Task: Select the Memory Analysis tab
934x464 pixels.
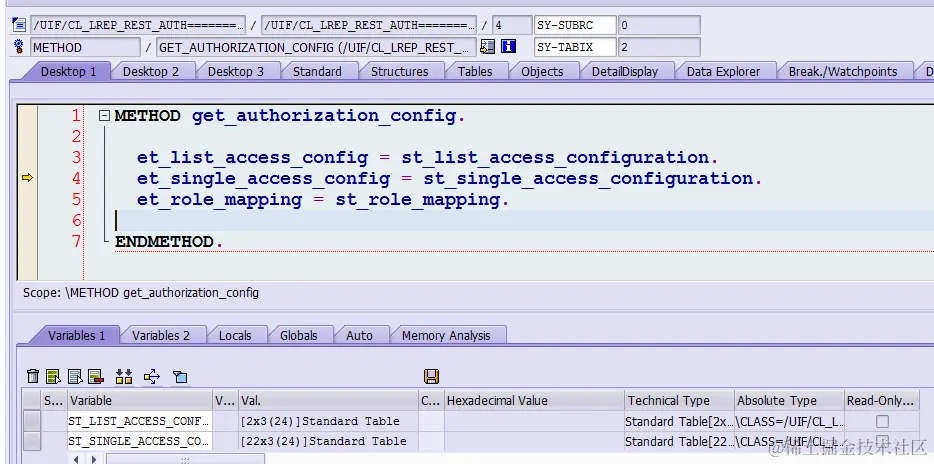Action: pyautogui.click(x=446, y=335)
